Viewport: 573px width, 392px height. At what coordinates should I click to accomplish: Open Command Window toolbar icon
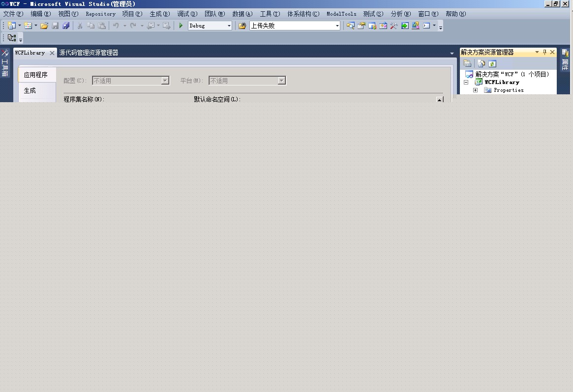click(x=426, y=26)
